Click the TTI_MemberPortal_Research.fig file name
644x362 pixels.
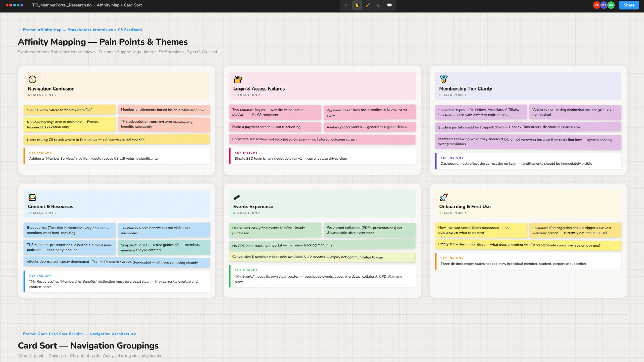coord(62,5)
